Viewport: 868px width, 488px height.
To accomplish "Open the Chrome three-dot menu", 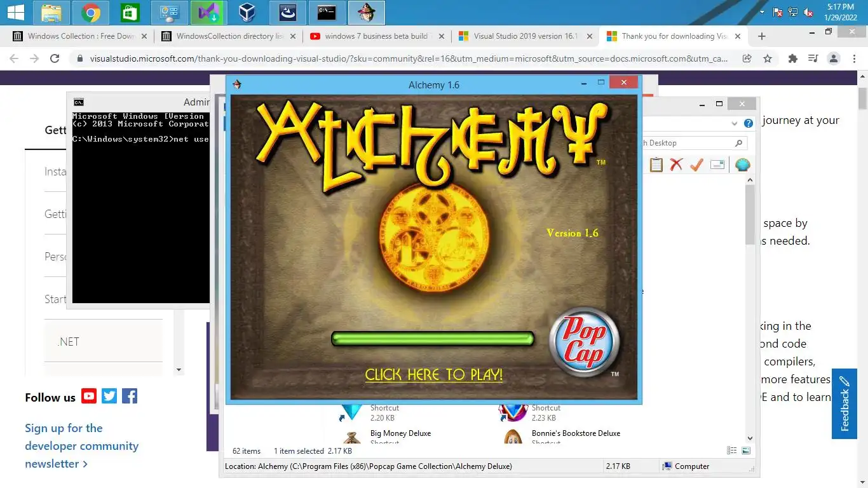I will [854, 58].
